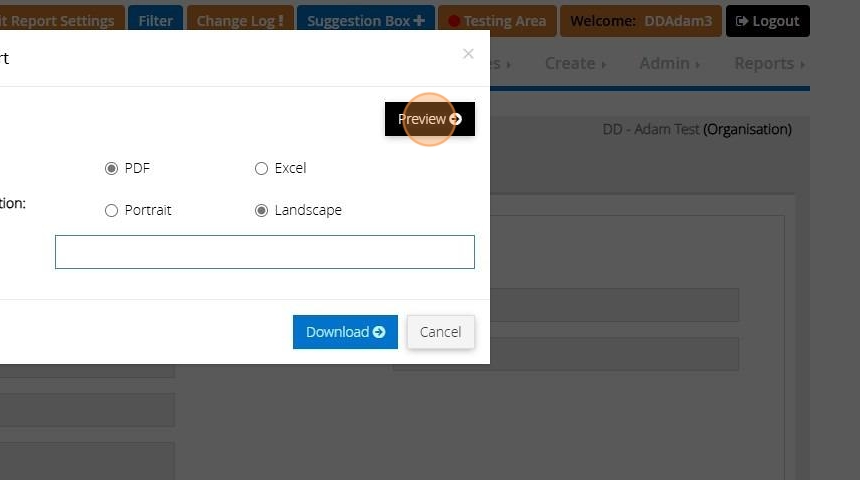Expand the Reports menu
Screen dimensions: 860x480
tap(769, 64)
